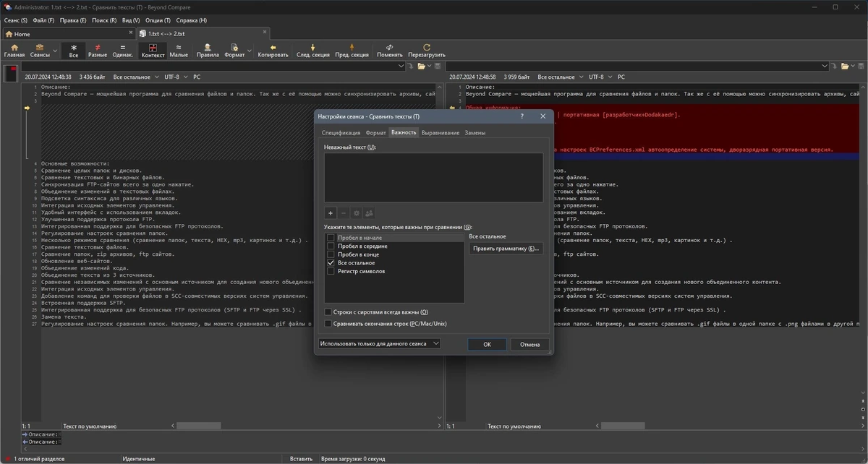Viewport: 868px width, 464px height.
Task: Show only same lines with Одинак.
Action: (x=123, y=51)
